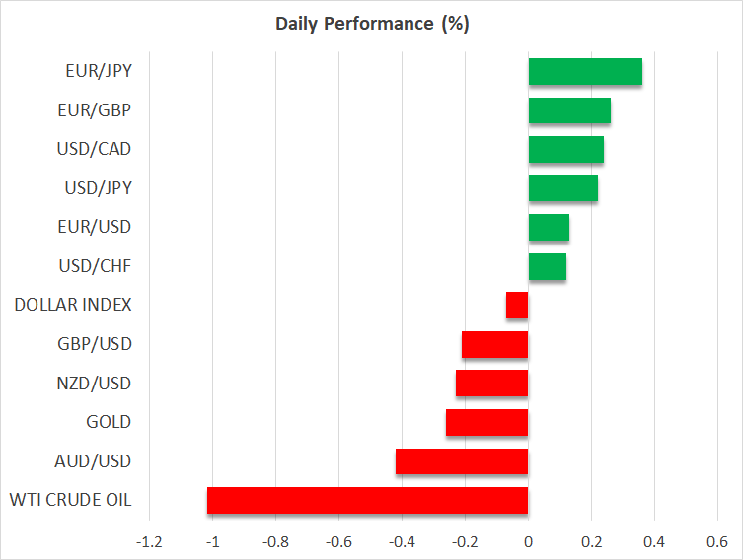743x560 pixels.
Task: Select the USD/CHF green bar
Action: 548,266
